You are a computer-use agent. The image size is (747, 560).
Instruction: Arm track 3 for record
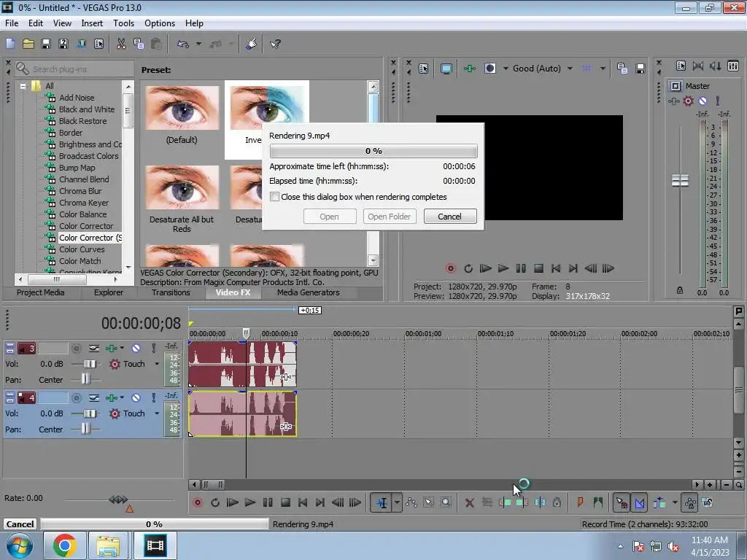coord(76,348)
